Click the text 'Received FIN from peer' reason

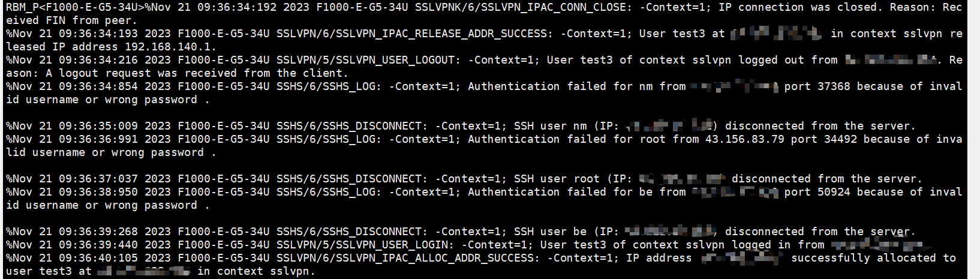71,20
